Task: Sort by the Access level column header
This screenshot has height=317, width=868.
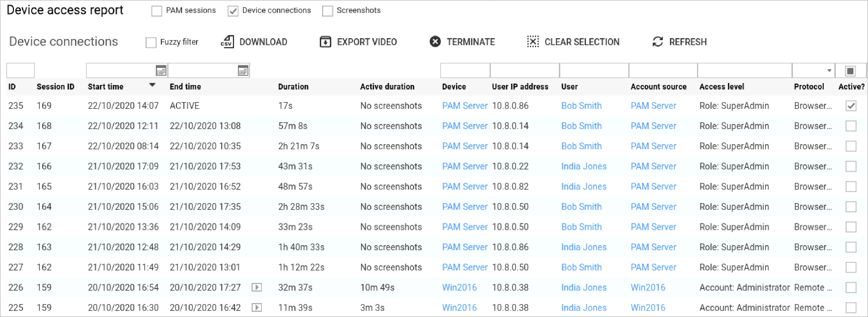Action: coord(722,87)
